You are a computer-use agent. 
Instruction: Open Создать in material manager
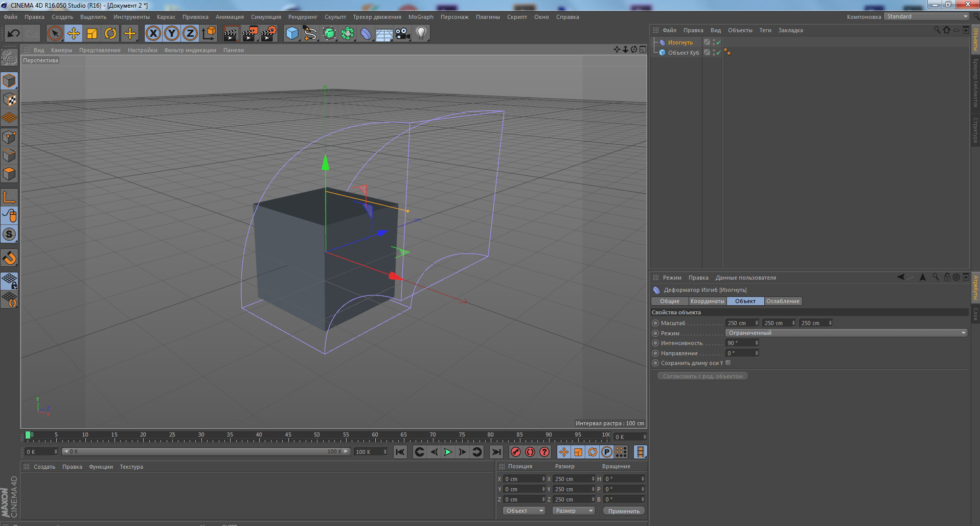coord(44,467)
